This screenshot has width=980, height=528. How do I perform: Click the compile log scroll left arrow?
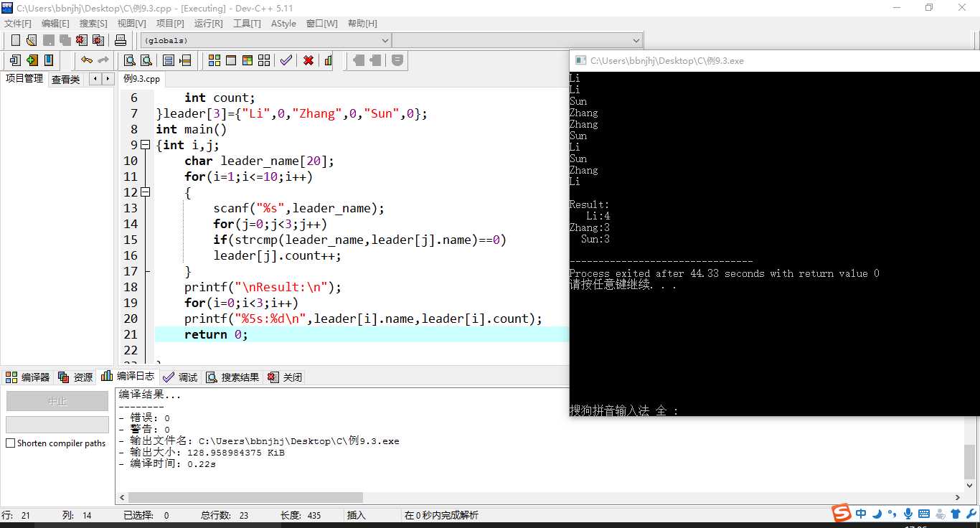[x=122, y=497]
